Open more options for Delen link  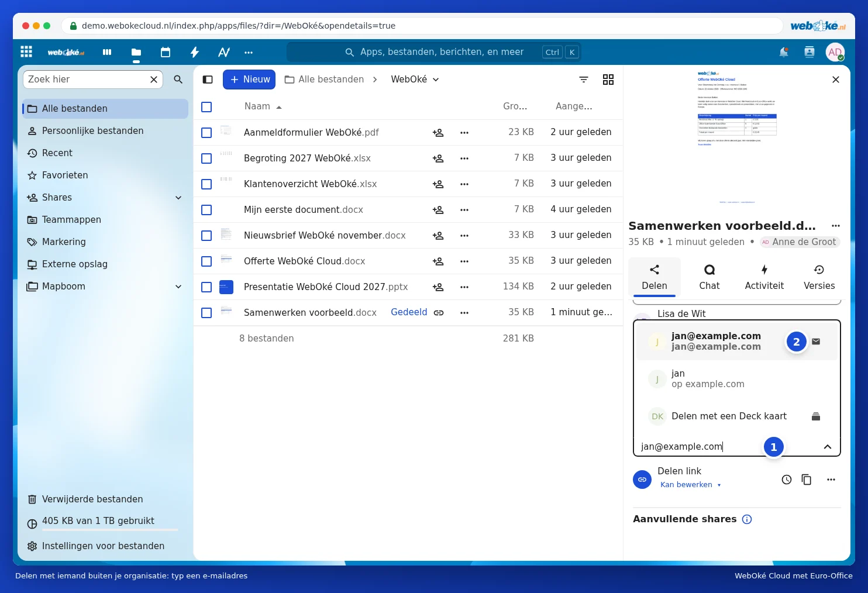coord(831,480)
